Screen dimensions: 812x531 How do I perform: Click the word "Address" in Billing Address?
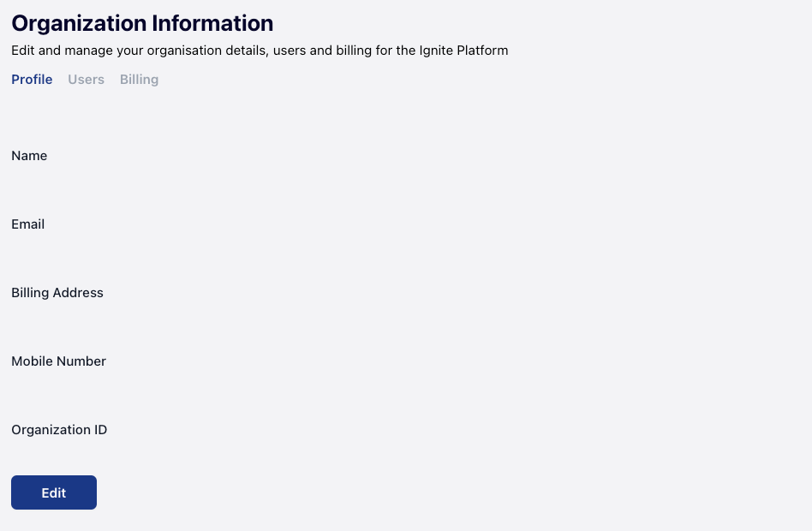point(79,293)
